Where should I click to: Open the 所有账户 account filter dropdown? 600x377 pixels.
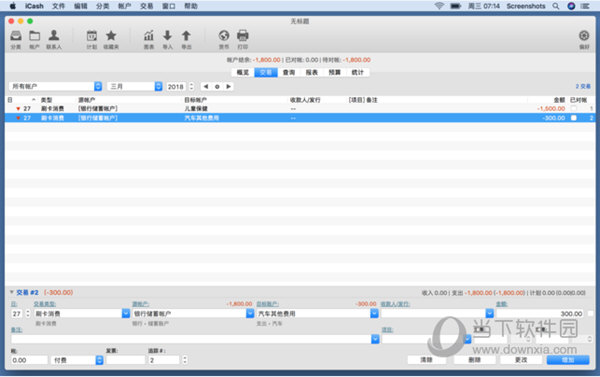55,86
